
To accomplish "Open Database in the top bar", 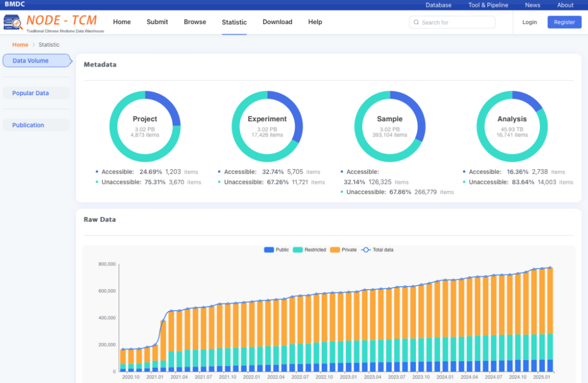I will coord(438,5).
